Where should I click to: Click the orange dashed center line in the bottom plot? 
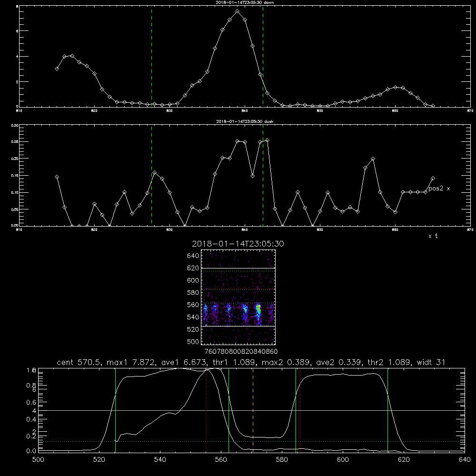(253, 410)
